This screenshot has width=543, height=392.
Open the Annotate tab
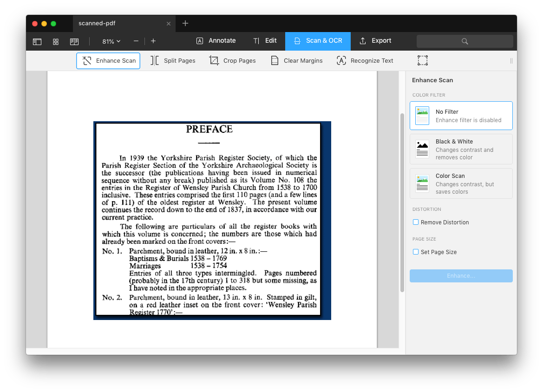(216, 41)
